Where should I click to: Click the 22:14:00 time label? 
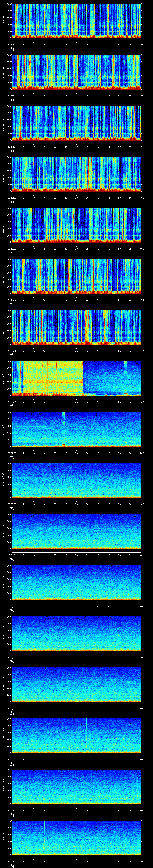pos(12,44)
